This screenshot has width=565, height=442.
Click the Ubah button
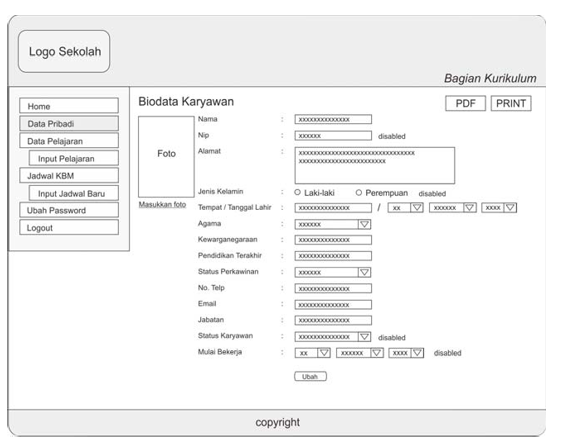[310, 376]
